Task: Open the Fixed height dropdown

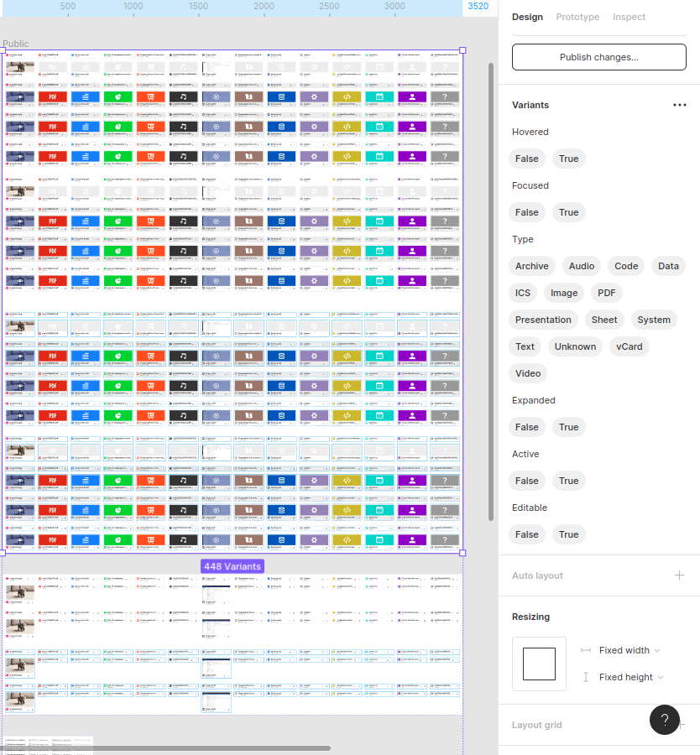Action: coord(631,677)
